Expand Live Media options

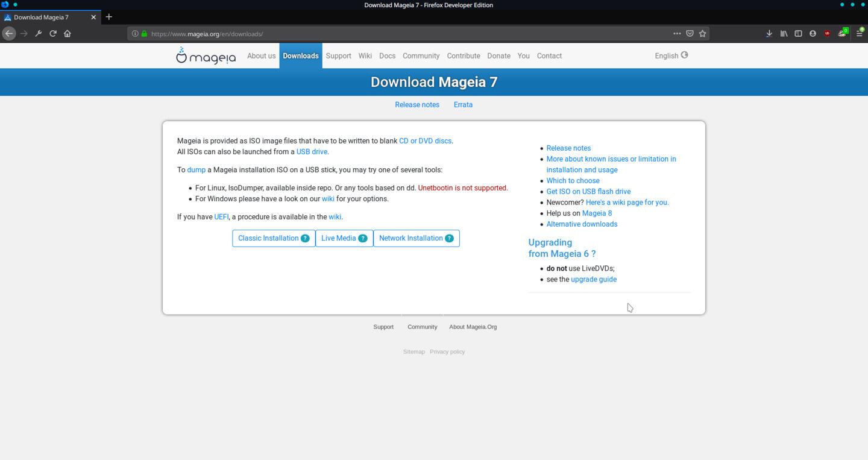tap(344, 238)
